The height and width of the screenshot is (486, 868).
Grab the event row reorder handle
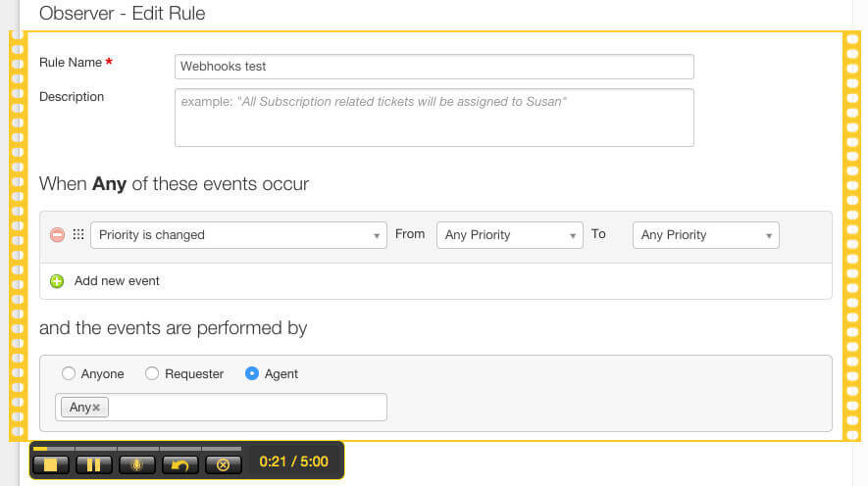(x=78, y=234)
